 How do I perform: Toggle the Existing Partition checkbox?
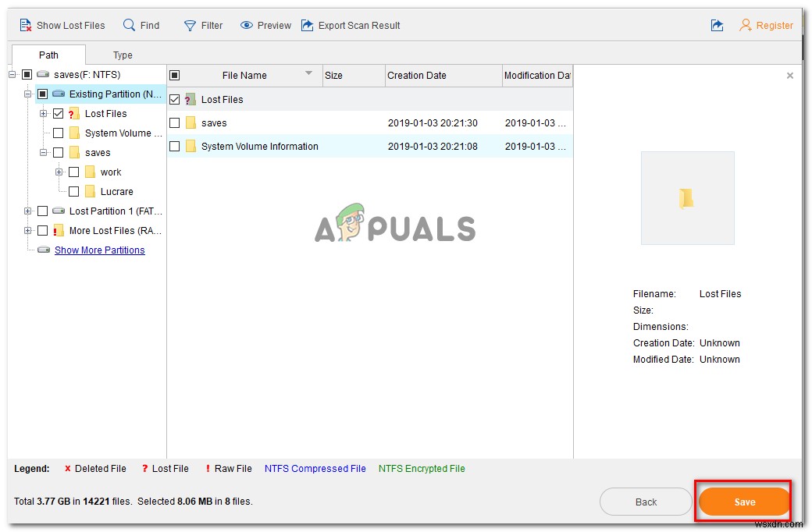tap(42, 94)
